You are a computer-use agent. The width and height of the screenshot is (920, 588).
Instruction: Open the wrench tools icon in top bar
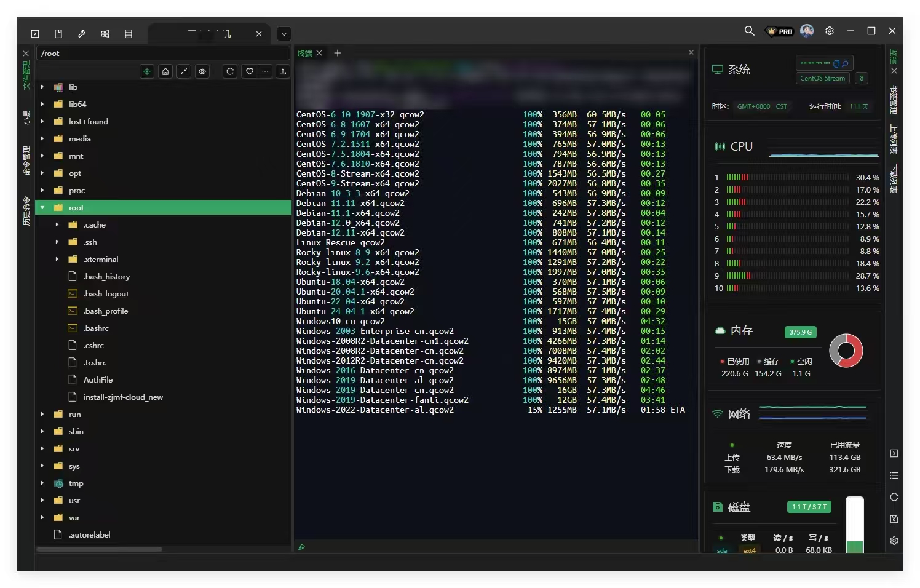[82, 34]
